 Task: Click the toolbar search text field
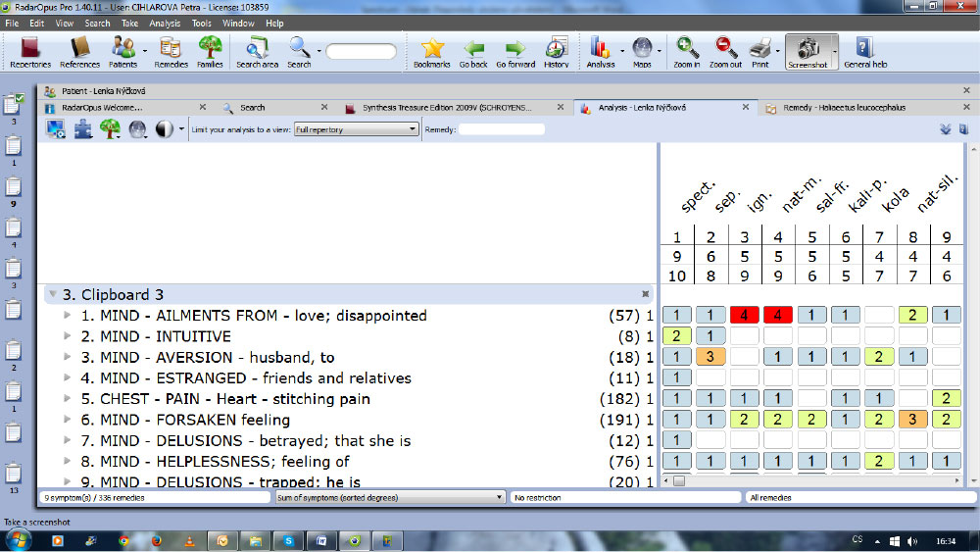[362, 51]
